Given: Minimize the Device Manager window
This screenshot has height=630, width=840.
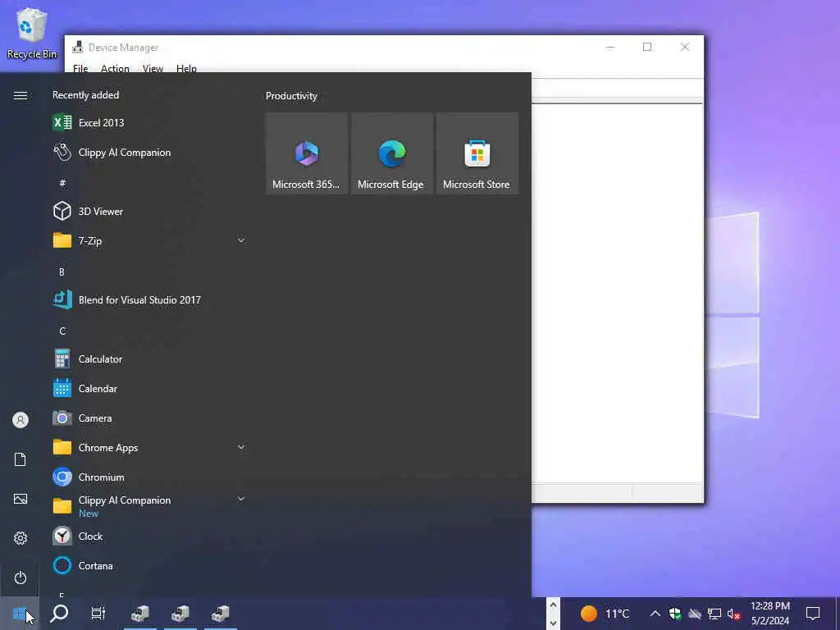Looking at the screenshot, I should click(610, 47).
